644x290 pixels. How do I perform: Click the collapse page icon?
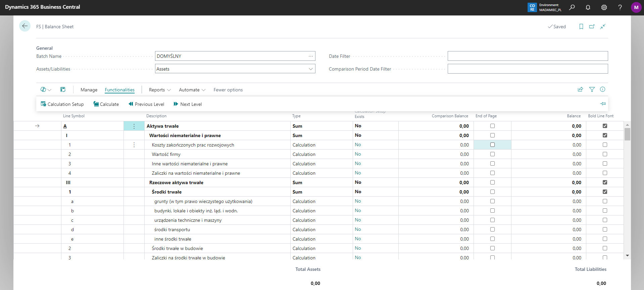(x=603, y=27)
